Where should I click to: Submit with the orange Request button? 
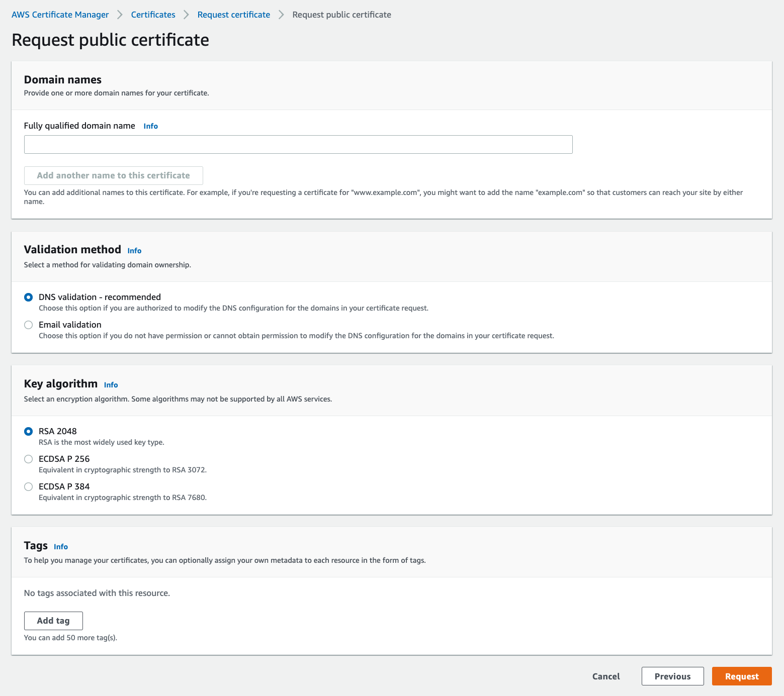[x=741, y=676]
